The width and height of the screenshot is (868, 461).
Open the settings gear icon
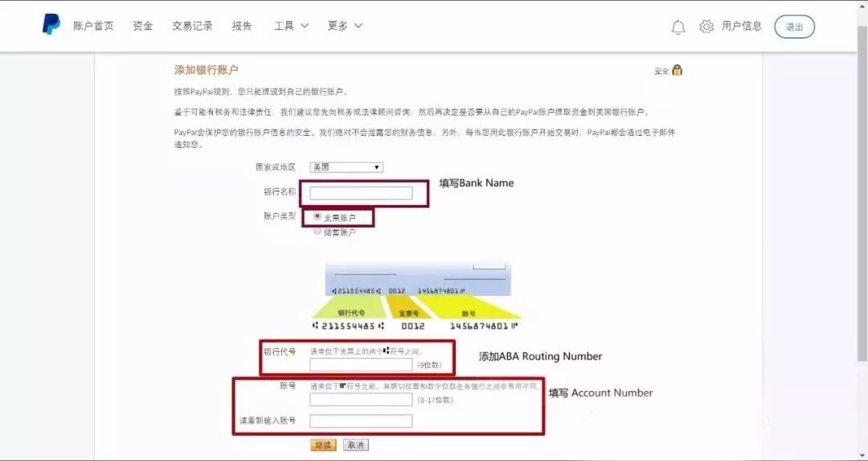coord(706,27)
